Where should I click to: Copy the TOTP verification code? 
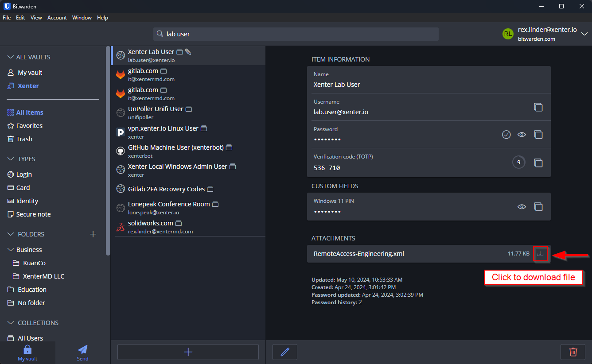click(x=538, y=163)
